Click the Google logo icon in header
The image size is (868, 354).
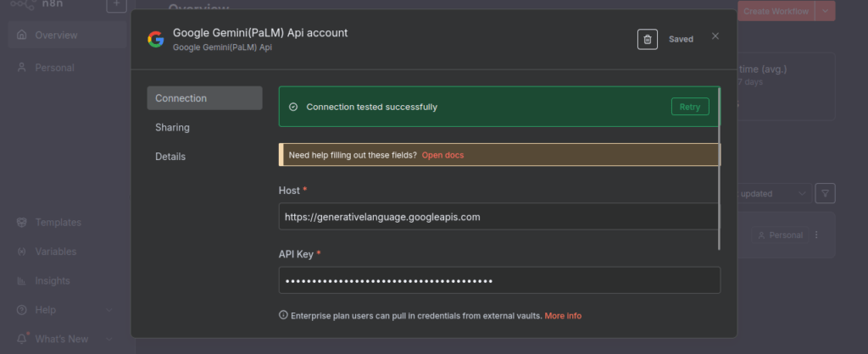[155, 39]
